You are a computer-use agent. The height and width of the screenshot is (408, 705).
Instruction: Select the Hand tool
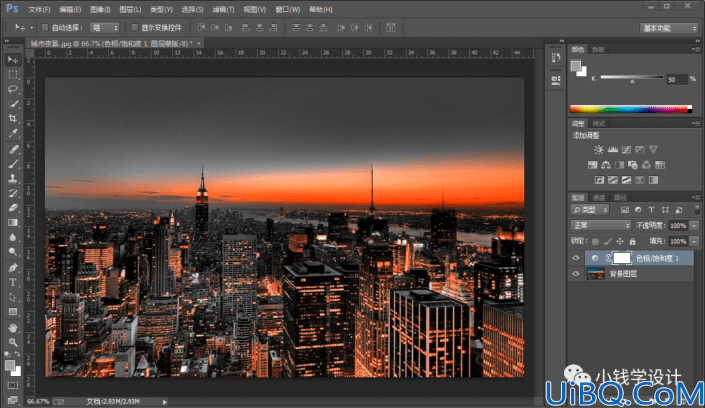pos(13,327)
